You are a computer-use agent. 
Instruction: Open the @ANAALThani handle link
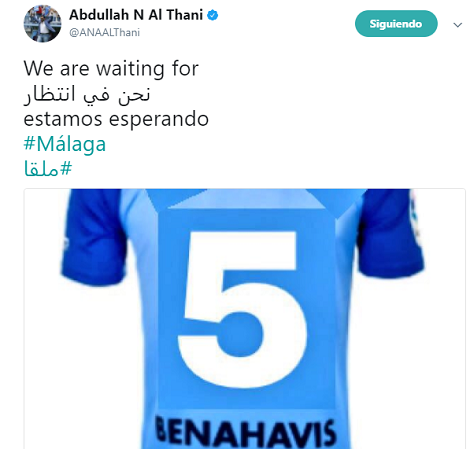104,33
